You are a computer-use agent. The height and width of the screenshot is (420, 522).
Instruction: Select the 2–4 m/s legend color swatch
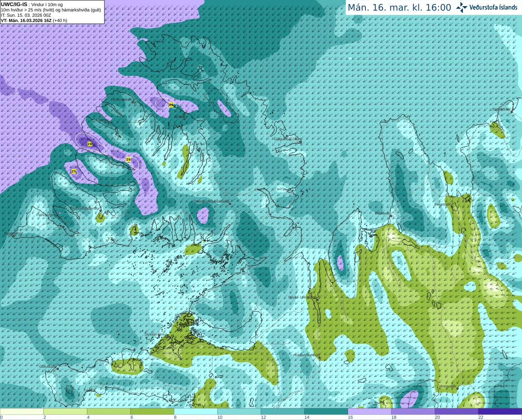click(65, 411)
